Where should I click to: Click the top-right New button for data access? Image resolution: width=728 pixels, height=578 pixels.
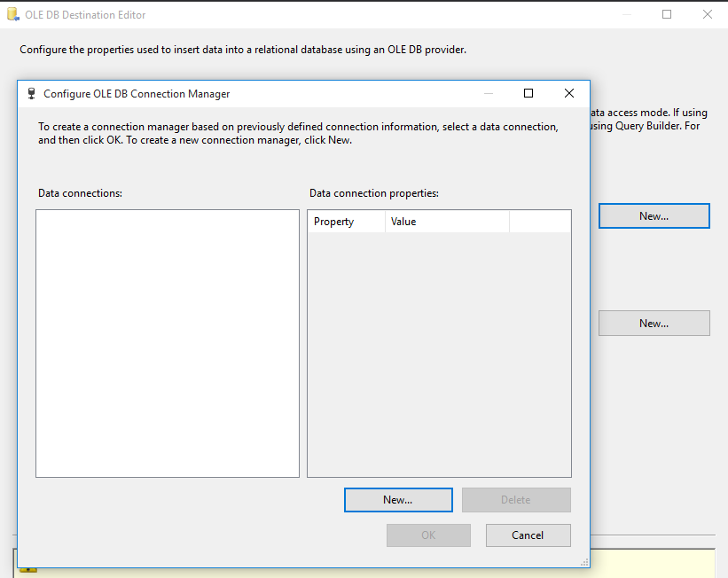point(654,215)
